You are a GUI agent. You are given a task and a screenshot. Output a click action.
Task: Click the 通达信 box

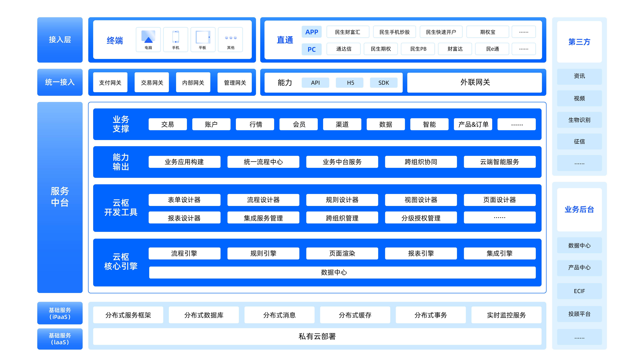[343, 49]
